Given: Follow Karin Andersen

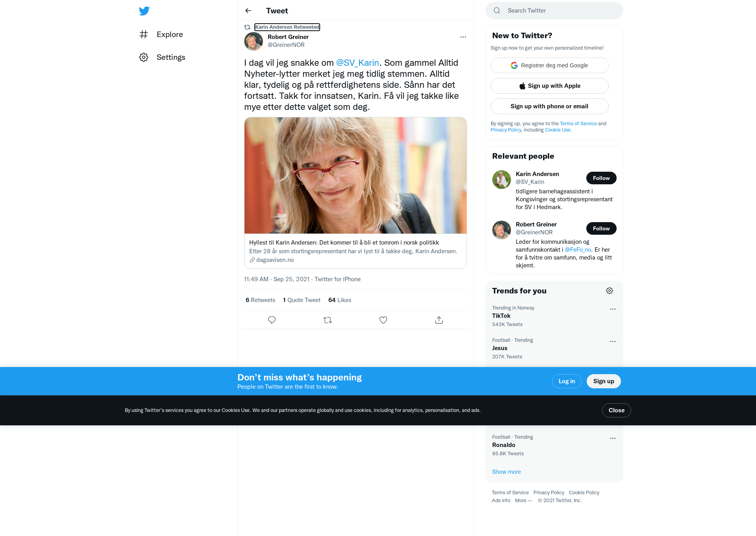Looking at the screenshot, I should point(601,178).
